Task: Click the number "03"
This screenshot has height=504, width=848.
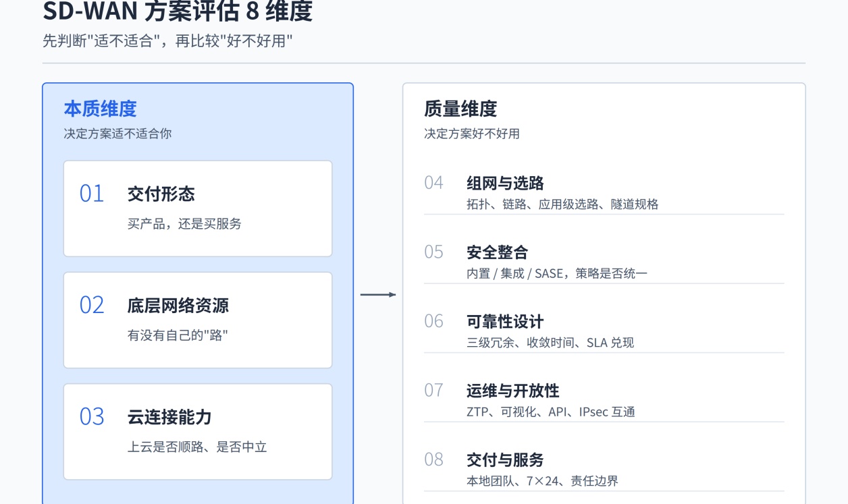Action: pos(92,416)
